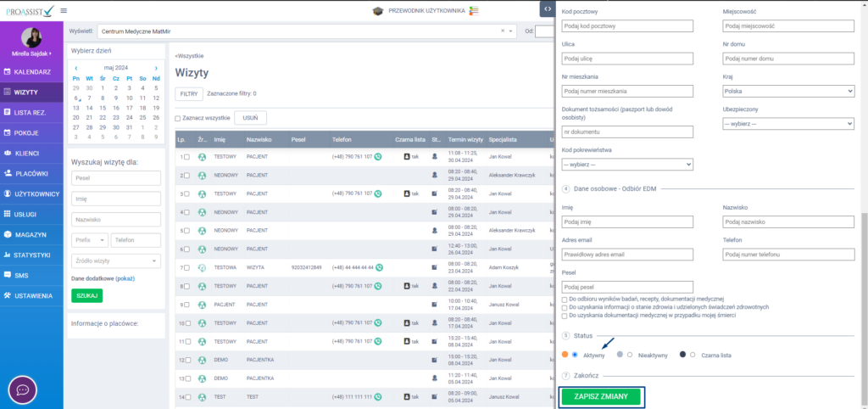
Task: Collapse side panel with code arrows icon
Action: tap(548, 8)
